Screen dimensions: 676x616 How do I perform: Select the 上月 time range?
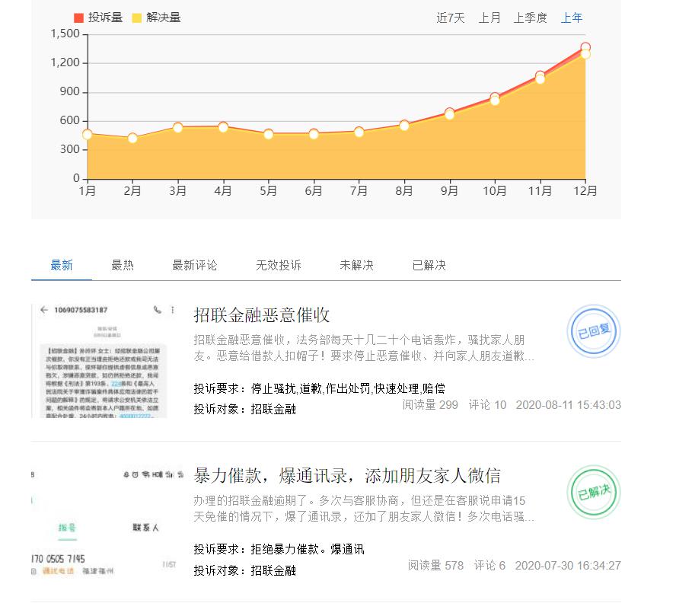(x=489, y=18)
